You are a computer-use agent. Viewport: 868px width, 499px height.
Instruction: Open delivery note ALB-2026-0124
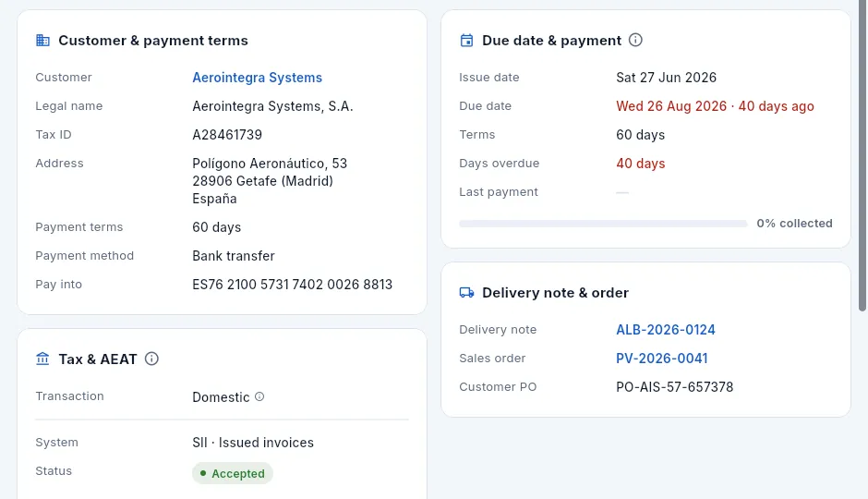[x=666, y=330]
